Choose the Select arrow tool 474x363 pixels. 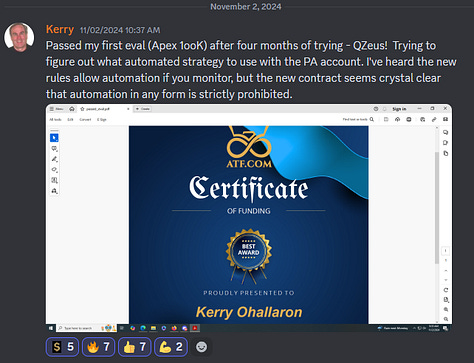point(54,138)
